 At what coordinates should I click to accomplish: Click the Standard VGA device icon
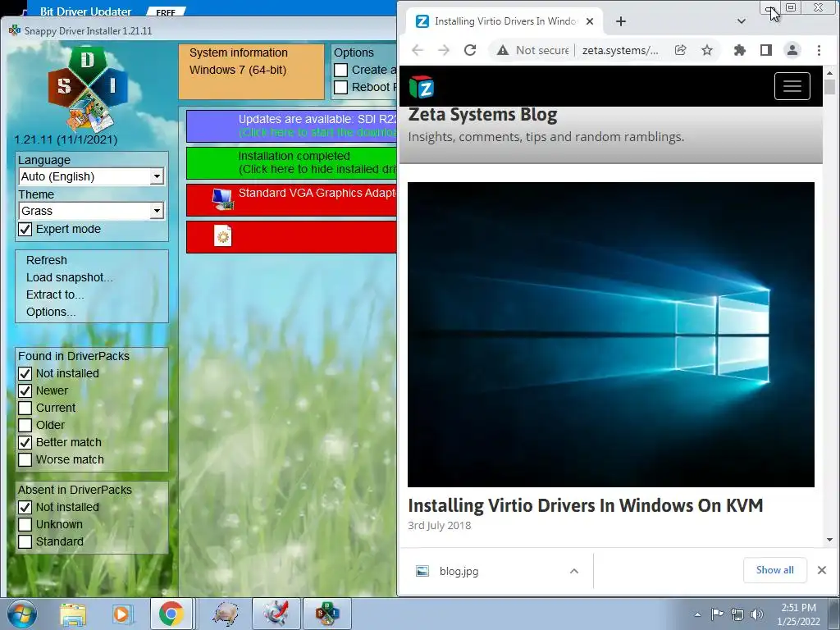point(222,199)
